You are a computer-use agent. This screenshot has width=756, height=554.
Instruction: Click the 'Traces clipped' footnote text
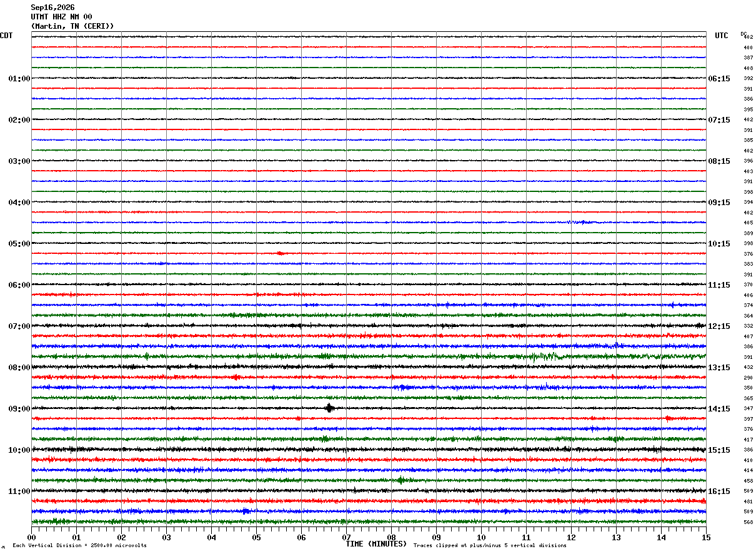coord(490,545)
